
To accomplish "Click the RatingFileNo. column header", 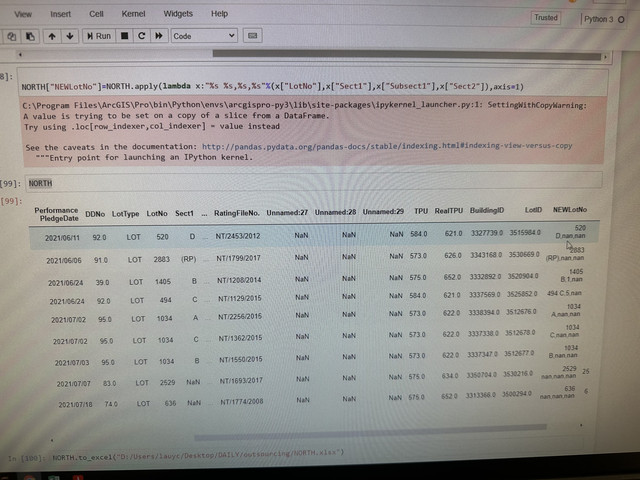I will [237, 213].
